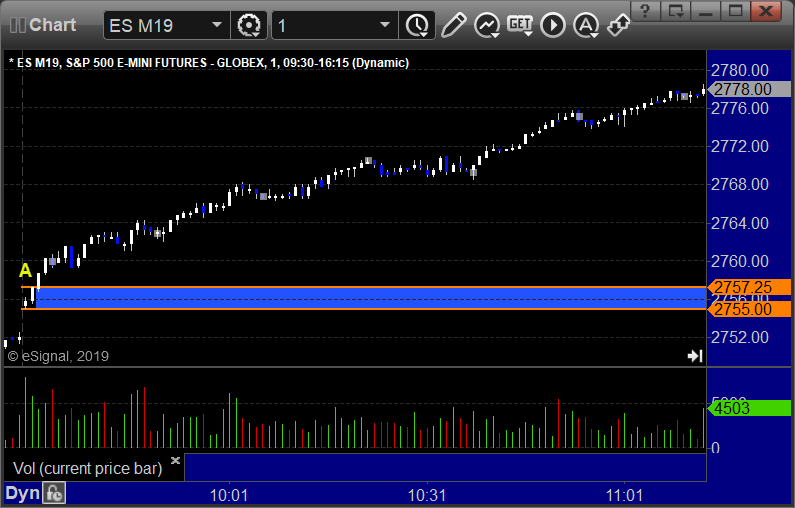The height and width of the screenshot is (508, 795).
Task: Select the drawing tools pencil icon
Action: [453, 25]
